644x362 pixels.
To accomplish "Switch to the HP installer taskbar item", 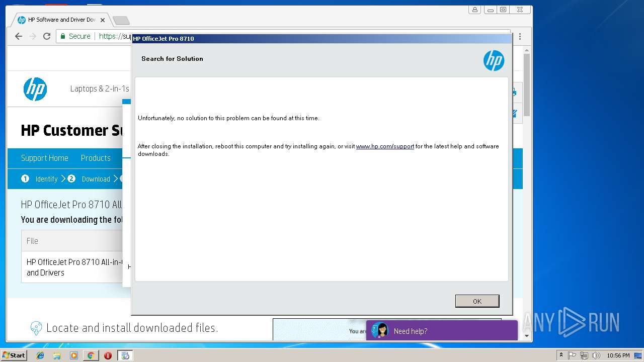I will pos(125,355).
